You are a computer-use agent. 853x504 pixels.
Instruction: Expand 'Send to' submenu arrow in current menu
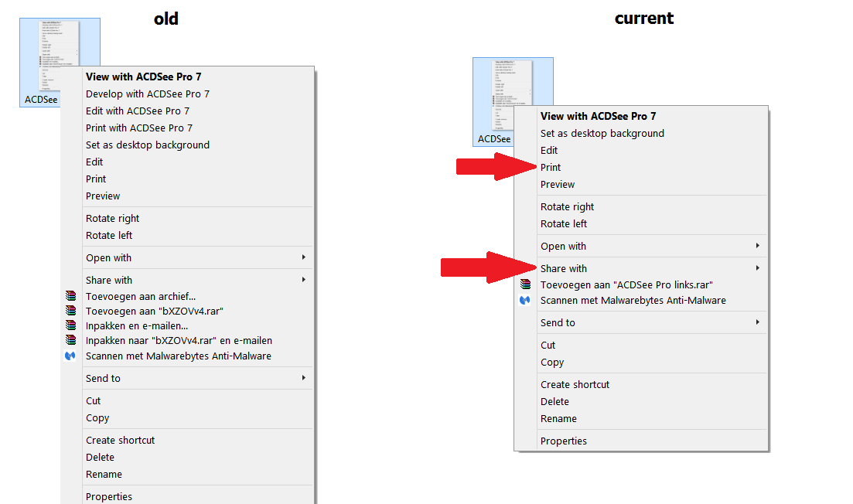pyautogui.click(x=757, y=322)
